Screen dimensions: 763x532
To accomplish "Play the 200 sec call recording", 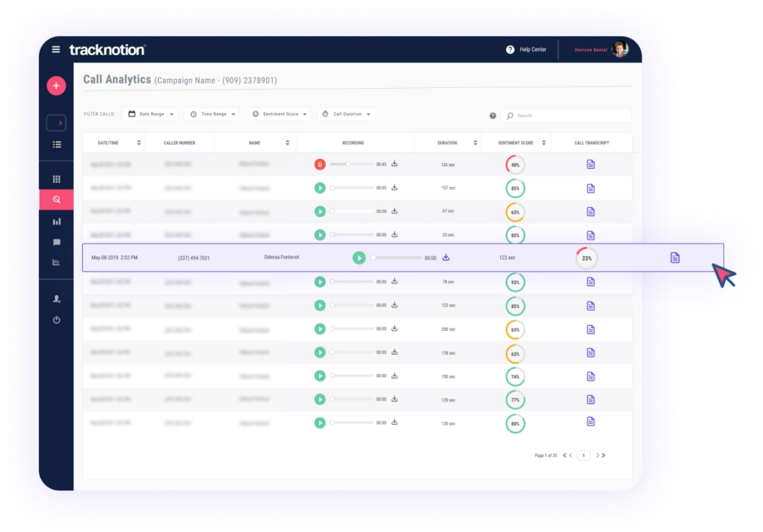I will click(x=320, y=329).
